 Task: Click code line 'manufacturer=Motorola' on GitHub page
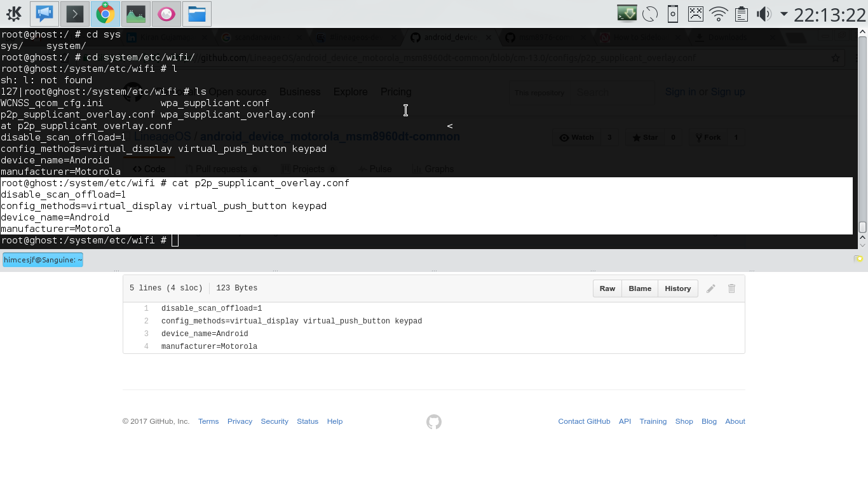[209, 347]
